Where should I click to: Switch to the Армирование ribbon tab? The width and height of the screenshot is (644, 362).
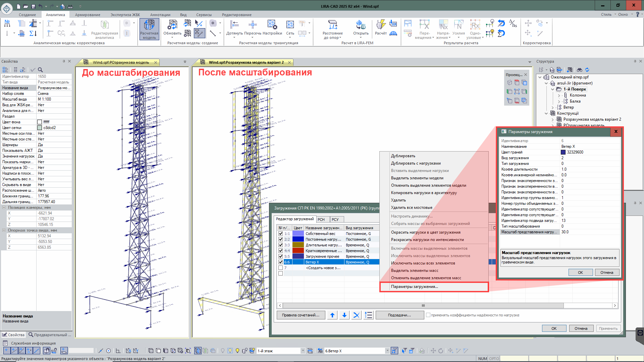[88, 15]
